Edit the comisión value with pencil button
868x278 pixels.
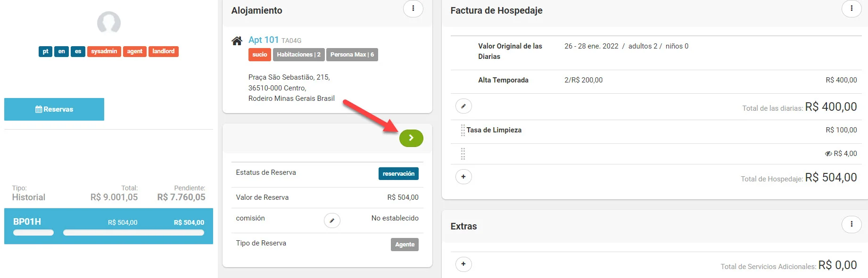point(332,220)
